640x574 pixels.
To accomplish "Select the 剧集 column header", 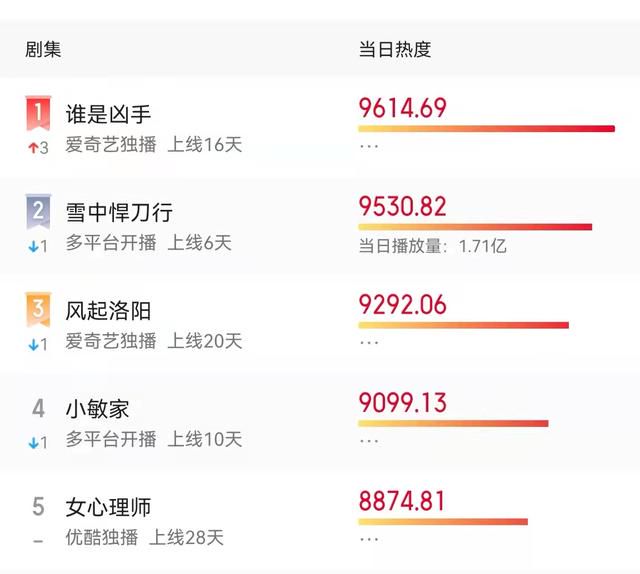I will coord(43,49).
